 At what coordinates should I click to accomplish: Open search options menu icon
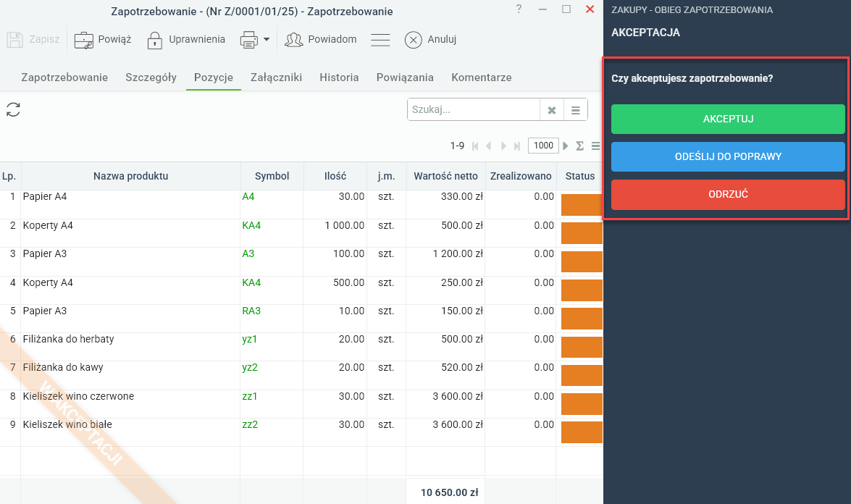576,110
